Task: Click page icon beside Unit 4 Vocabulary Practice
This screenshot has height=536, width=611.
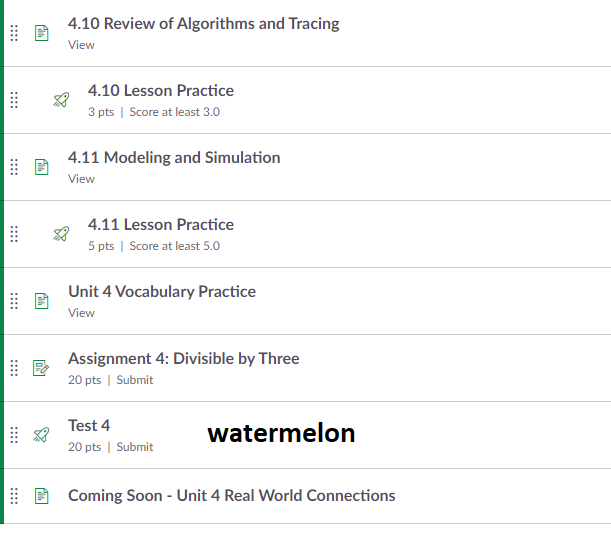Action: point(41,301)
